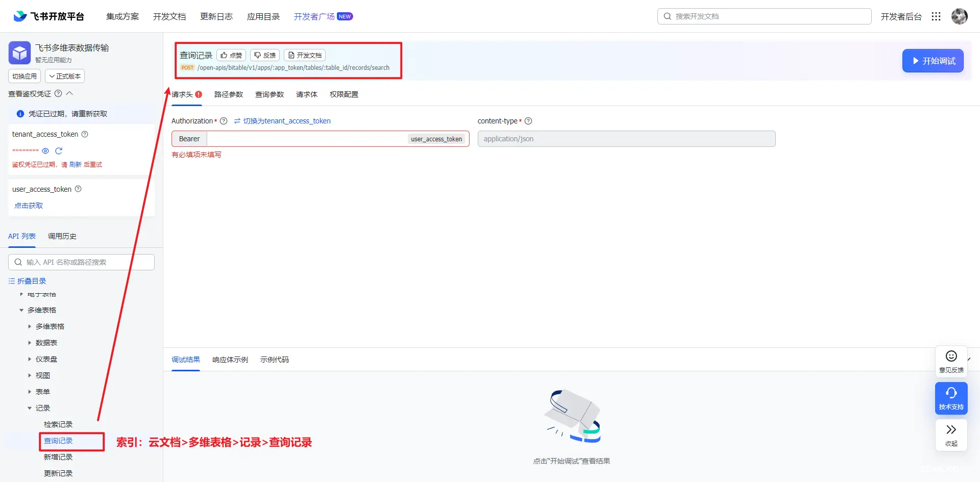Viewport: 980px width, 482px height.
Task: Select the 响应体示例 tab
Action: 230,360
